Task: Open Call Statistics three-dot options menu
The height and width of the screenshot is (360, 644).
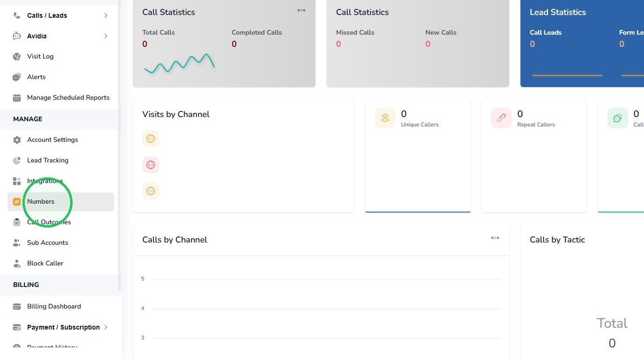Action: click(301, 10)
